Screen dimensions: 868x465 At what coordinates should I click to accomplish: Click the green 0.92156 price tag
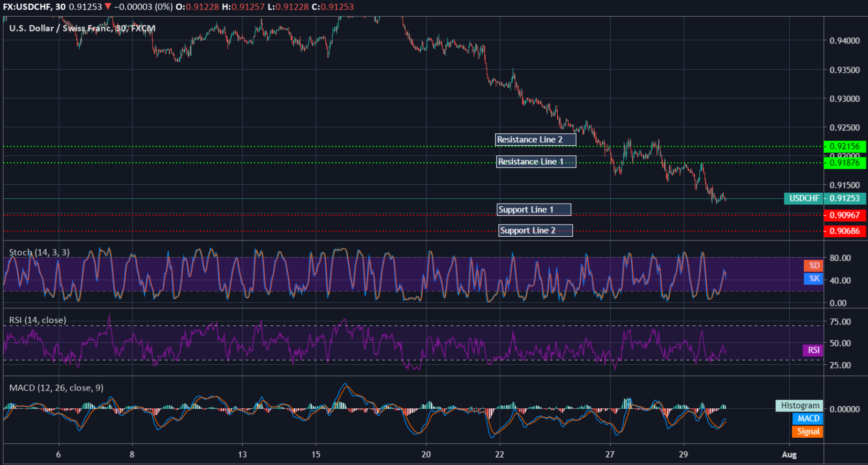844,146
